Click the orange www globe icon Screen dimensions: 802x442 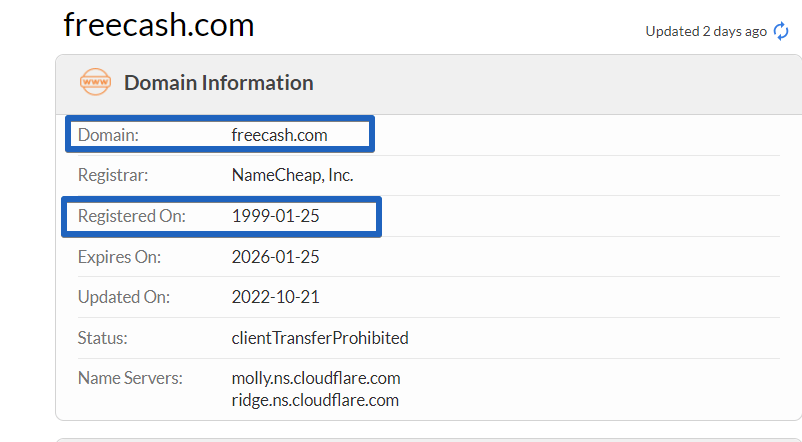click(95, 82)
